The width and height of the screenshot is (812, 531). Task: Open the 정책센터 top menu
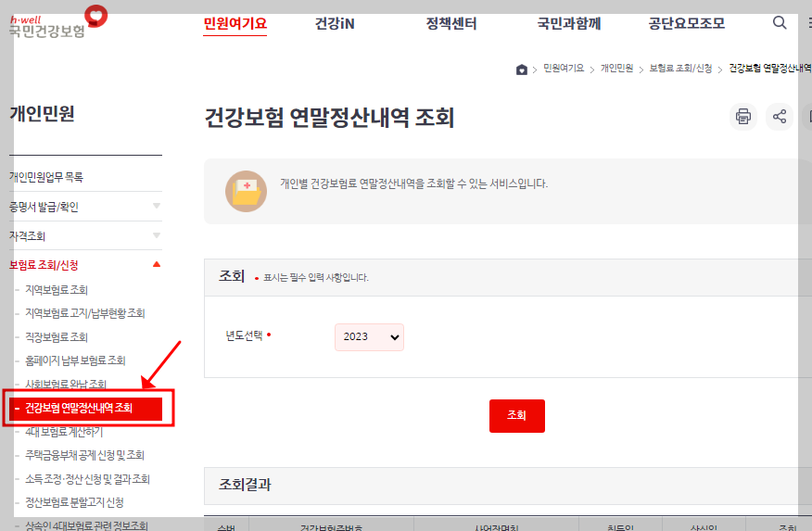[451, 24]
